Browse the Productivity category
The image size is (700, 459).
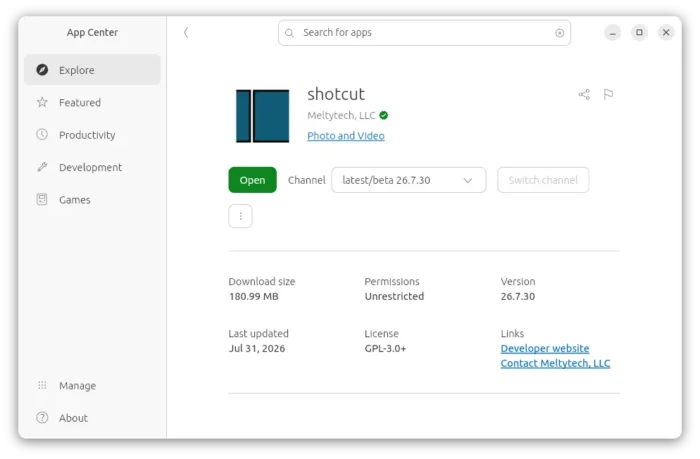pyautogui.click(x=92, y=134)
